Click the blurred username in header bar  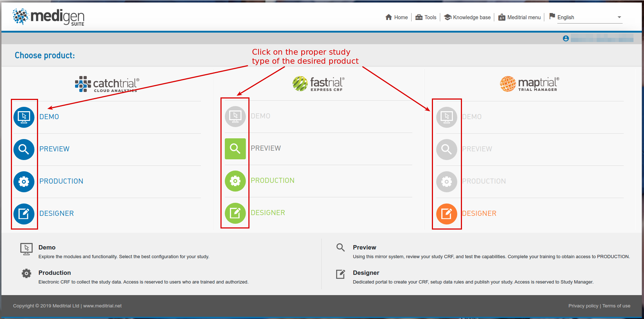[602, 38]
